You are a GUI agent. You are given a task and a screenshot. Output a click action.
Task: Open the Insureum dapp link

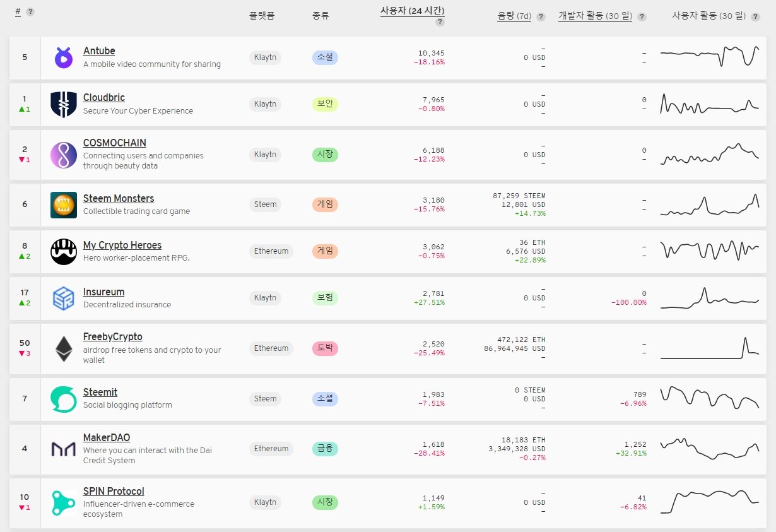(x=103, y=292)
